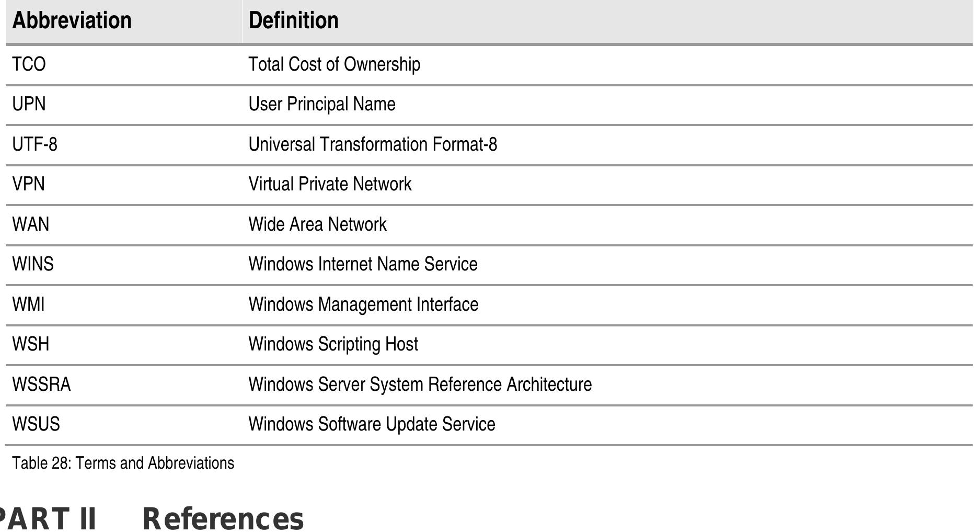This screenshot has height=532, width=980.
Task: Click the PART II References heading
Action: tap(152, 518)
